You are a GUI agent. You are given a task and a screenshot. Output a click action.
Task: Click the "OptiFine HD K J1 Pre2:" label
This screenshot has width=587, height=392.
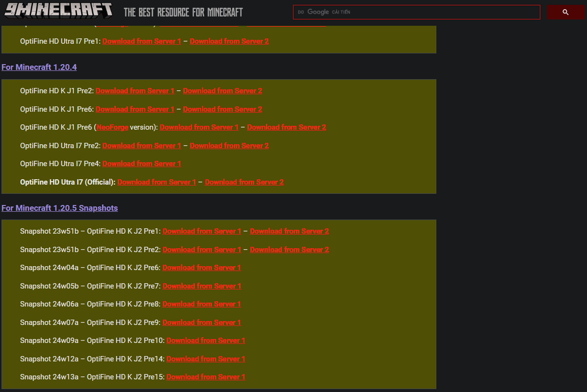[x=57, y=91]
